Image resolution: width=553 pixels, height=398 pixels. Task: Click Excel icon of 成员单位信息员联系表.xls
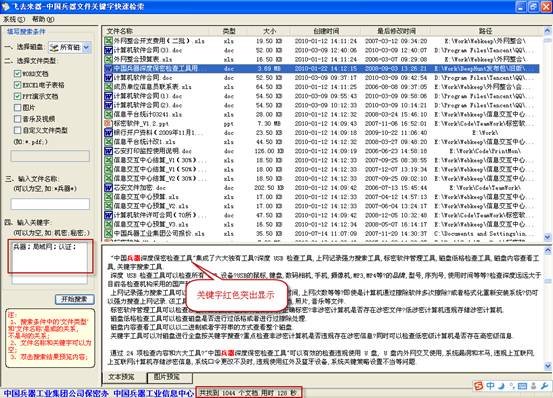click(x=108, y=87)
